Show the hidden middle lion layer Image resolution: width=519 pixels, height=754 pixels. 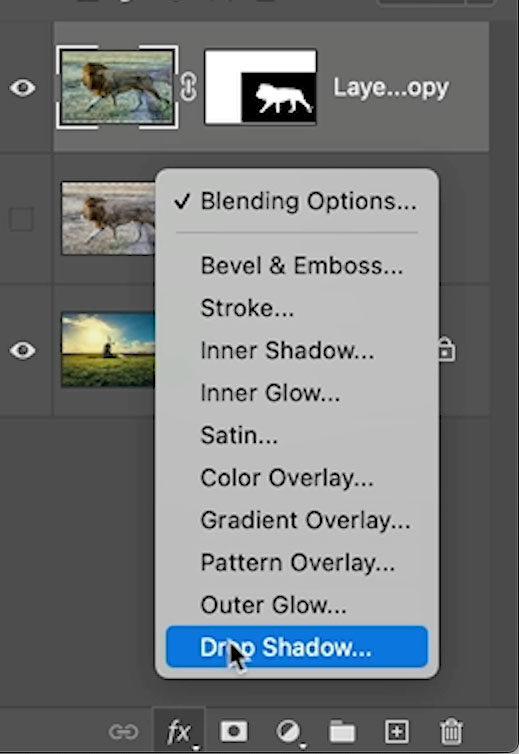click(22, 219)
